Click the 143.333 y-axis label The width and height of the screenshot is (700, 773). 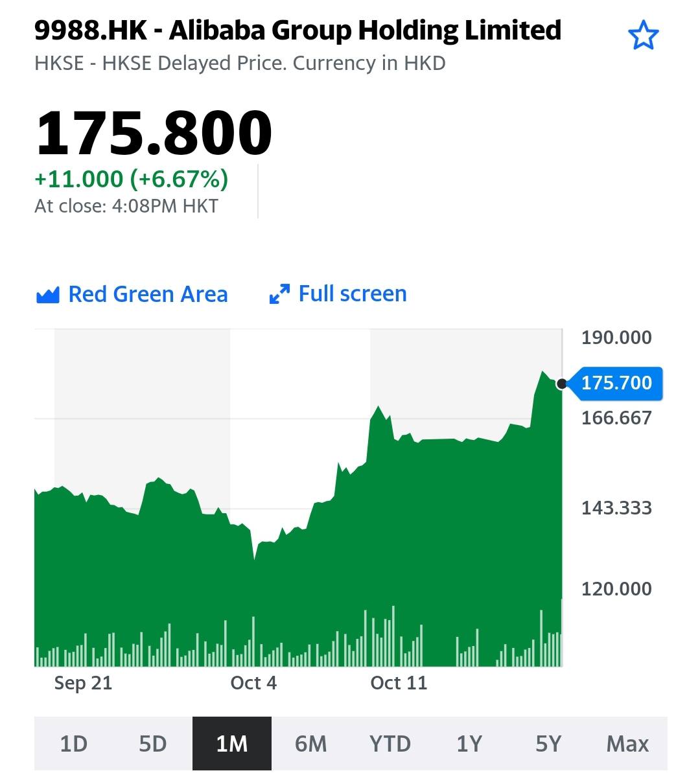pos(616,508)
